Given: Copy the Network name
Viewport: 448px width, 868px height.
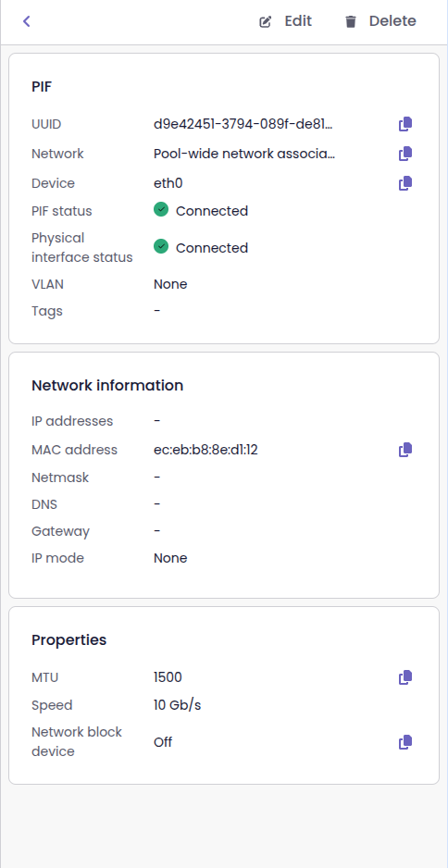Looking at the screenshot, I should tap(405, 154).
